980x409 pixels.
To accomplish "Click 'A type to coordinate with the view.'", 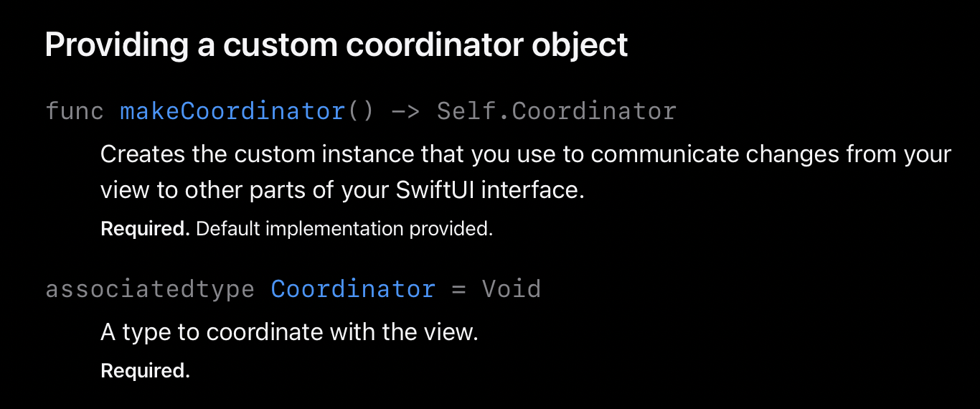I will pyautogui.click(x=289, y=333).
